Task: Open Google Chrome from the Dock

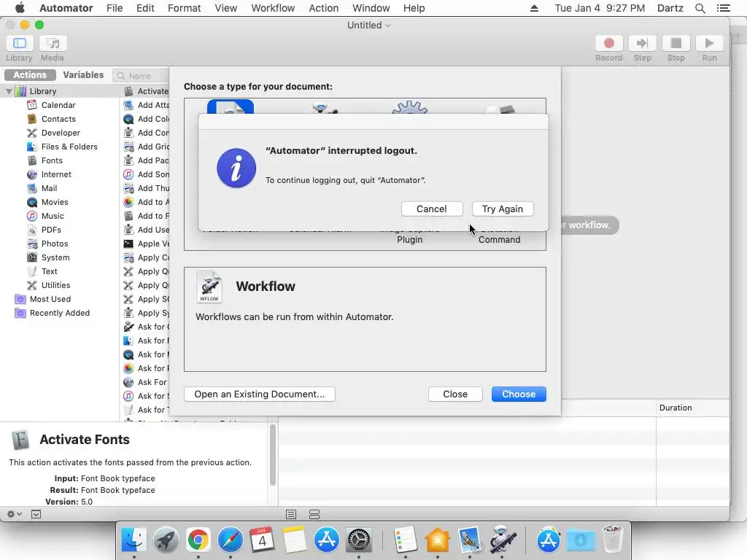Action: 198,540
